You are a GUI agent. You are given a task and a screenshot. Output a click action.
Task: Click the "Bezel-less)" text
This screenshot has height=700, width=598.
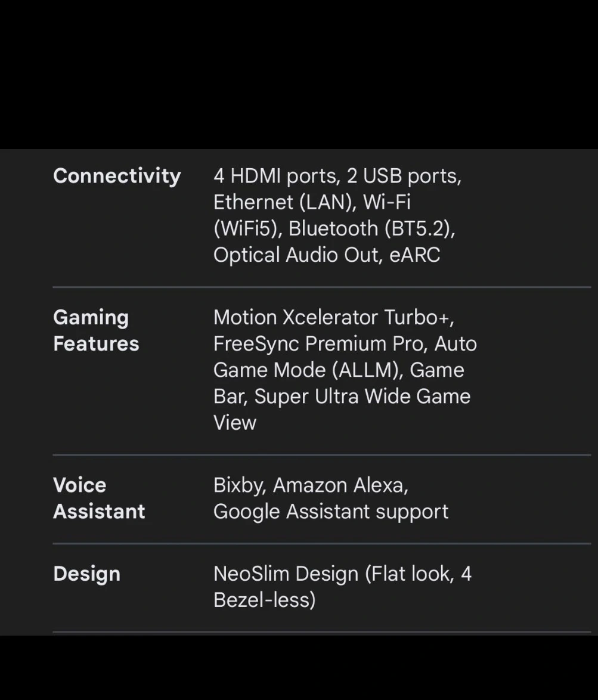264,600
